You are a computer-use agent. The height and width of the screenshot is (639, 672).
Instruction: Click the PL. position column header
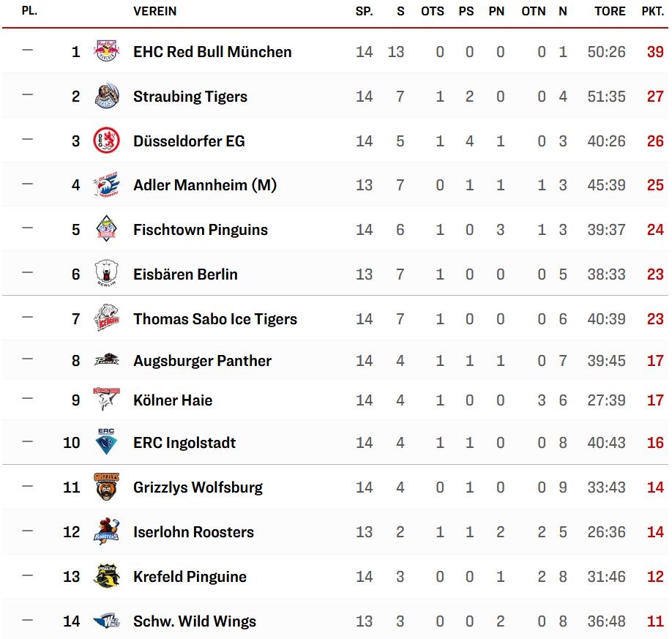[x=29, y=11]
